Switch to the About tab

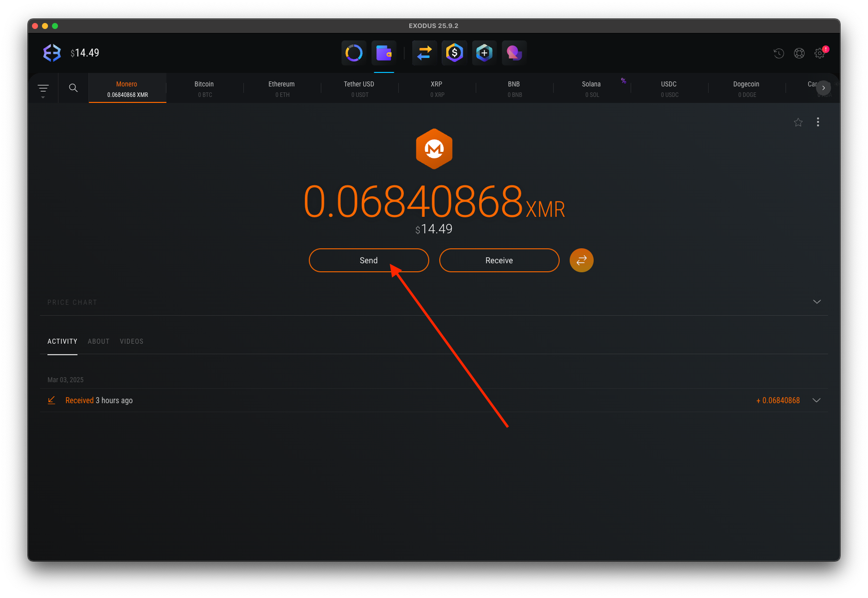(98, 342)
